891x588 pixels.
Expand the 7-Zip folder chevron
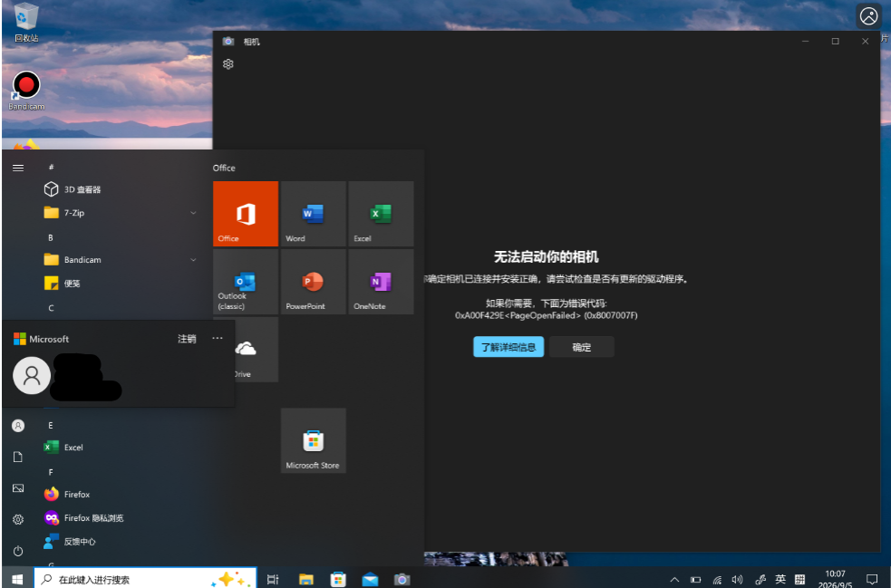point(193,213)
